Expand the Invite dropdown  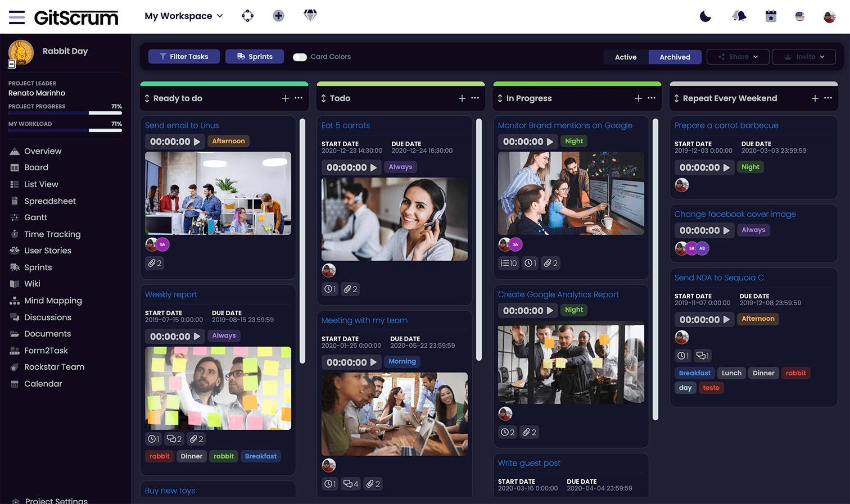tap(803, 56)
